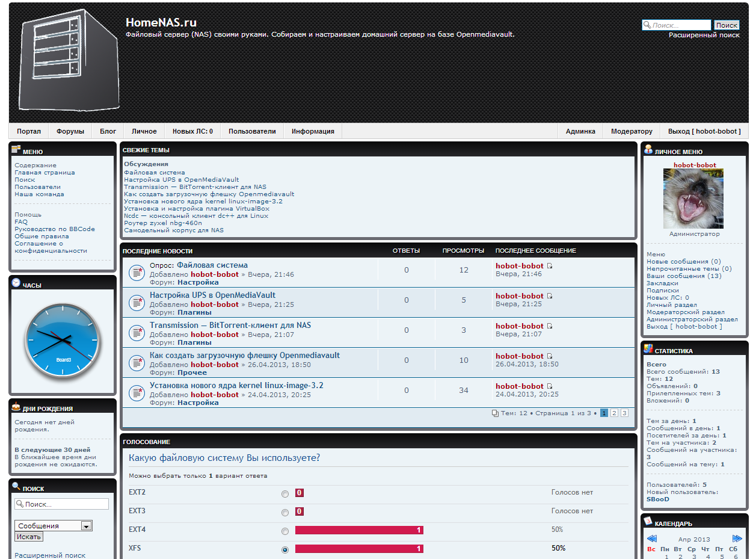
Task: Open page 2 of the news list
Action: tap(614, 413)
